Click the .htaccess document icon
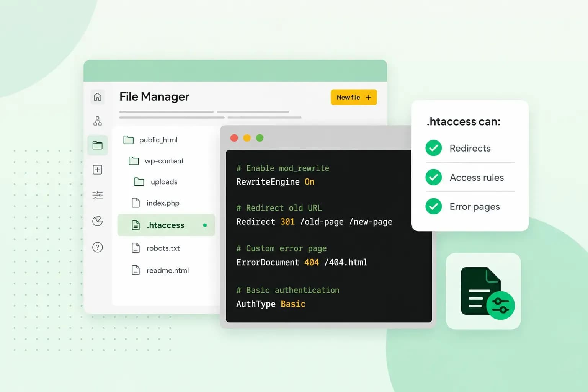This screenshot has width=588, height=392. pos(136,225)
